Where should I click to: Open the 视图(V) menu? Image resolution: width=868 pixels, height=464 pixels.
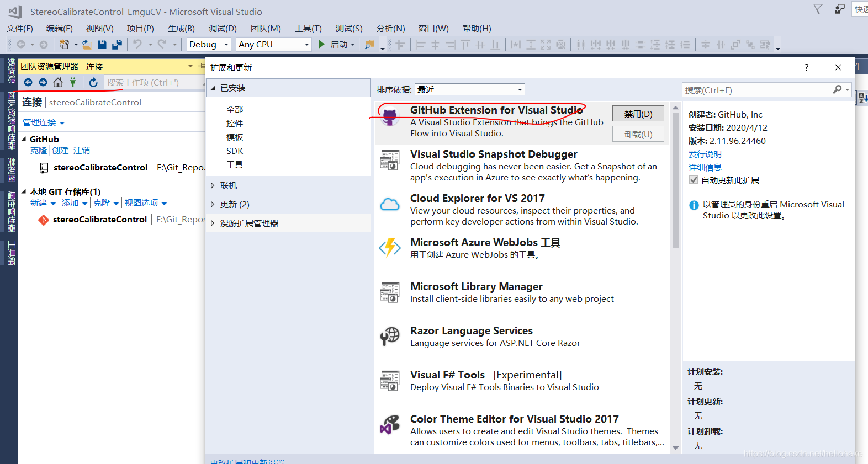point(100,29)
